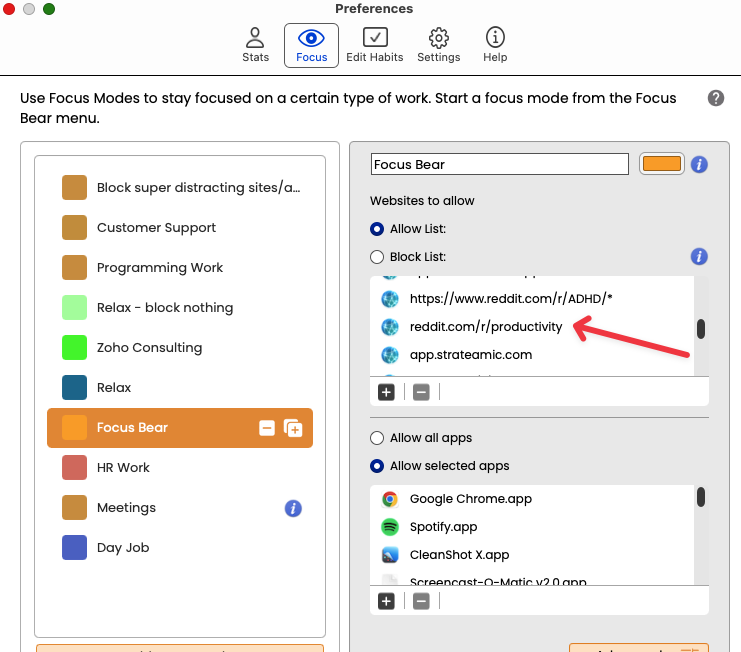Click the Relax - block nothing light green swatch
The height and width of the screenshot is (652, 741).
click(74, 307)
